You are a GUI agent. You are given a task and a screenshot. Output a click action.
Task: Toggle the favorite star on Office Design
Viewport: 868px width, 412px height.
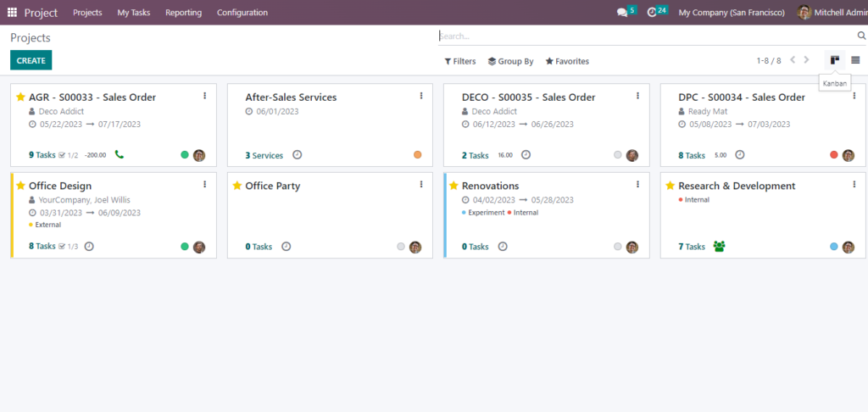click(x=21, y=186)
